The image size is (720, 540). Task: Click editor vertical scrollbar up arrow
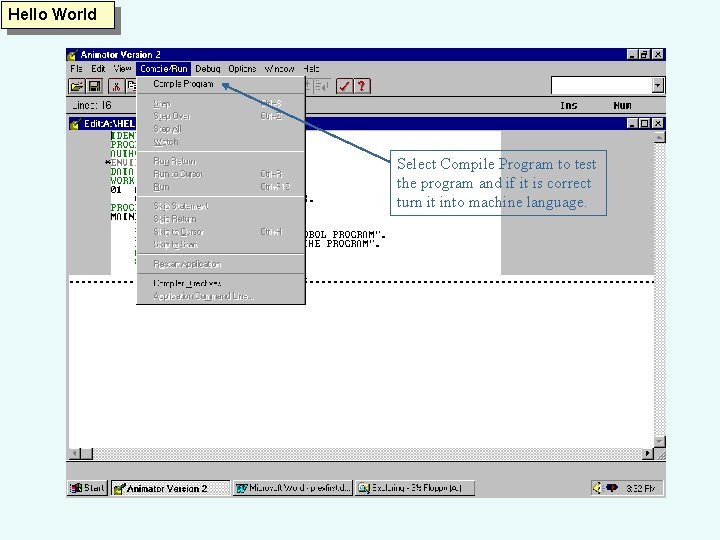pos(659,137)
